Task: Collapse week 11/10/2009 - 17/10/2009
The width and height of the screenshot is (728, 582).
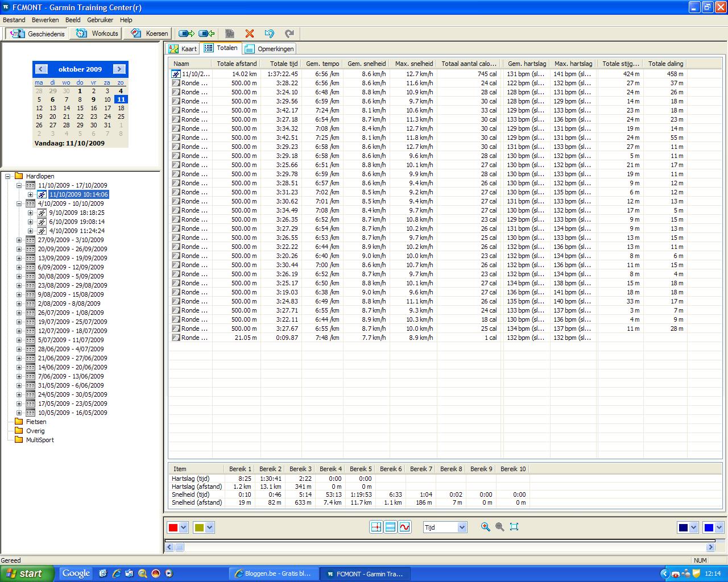Action: [19, 185]
